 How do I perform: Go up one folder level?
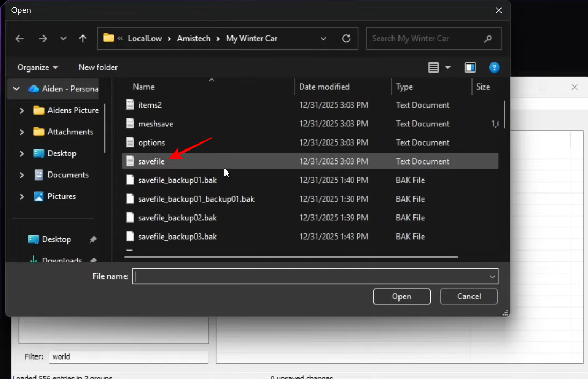pos(83,39)
